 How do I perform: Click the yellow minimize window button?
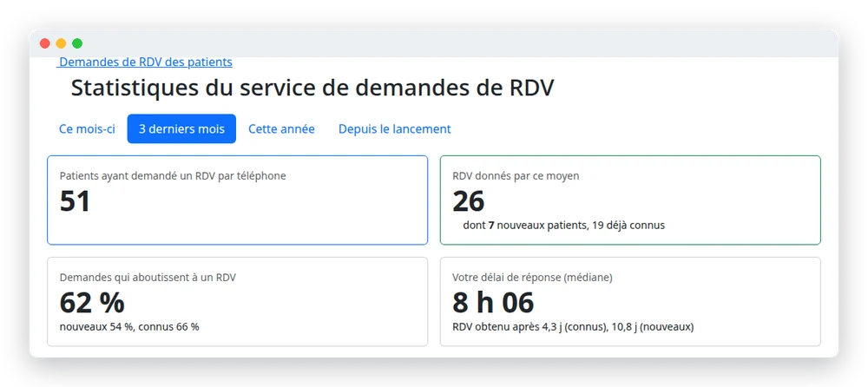61,43
